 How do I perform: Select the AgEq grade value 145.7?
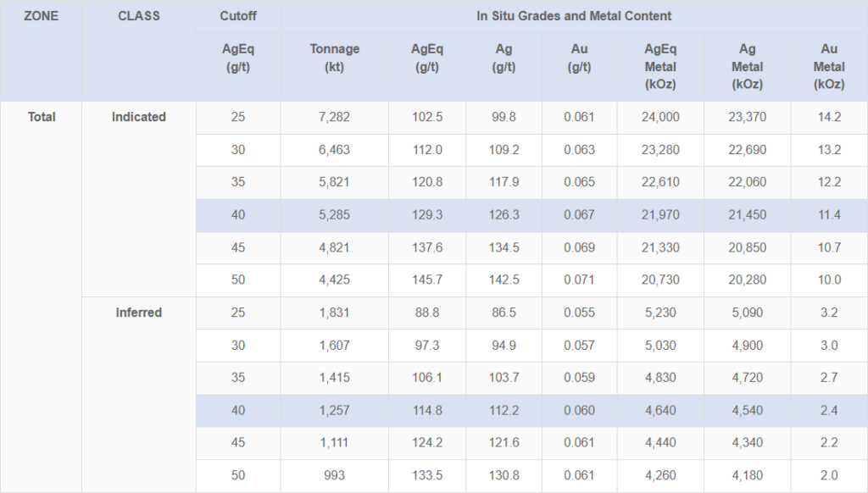[426, 280]
